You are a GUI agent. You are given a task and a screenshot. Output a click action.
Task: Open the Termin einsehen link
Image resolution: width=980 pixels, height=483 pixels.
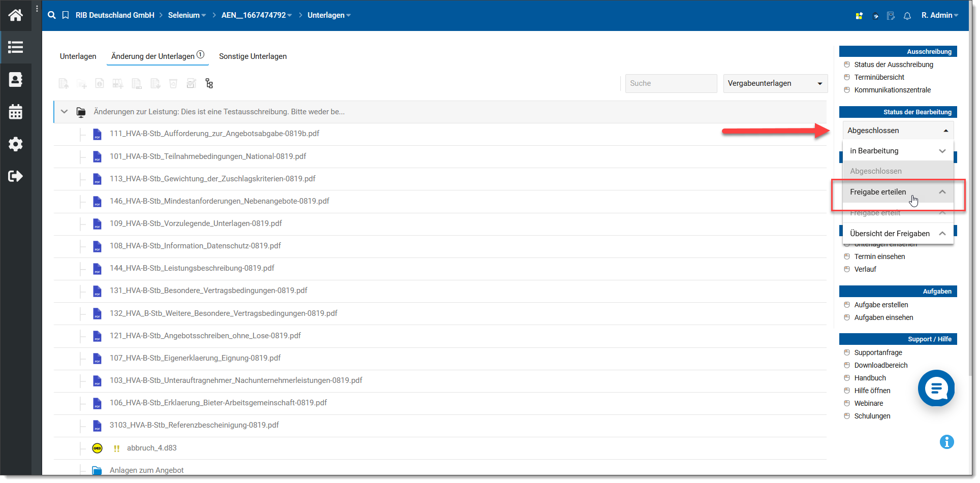click(x=879, y=256)
